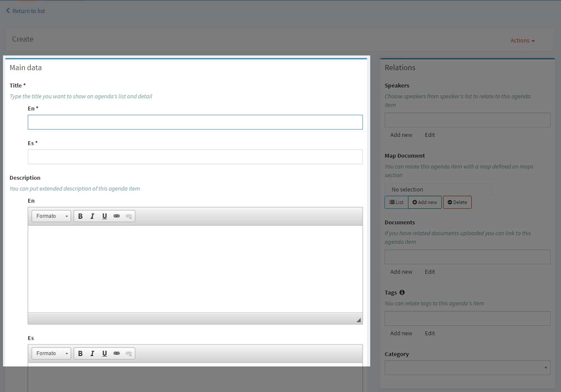Viewport: 561px width, 392px height.
Task: Click the Tags info icon
Action: 402,292
